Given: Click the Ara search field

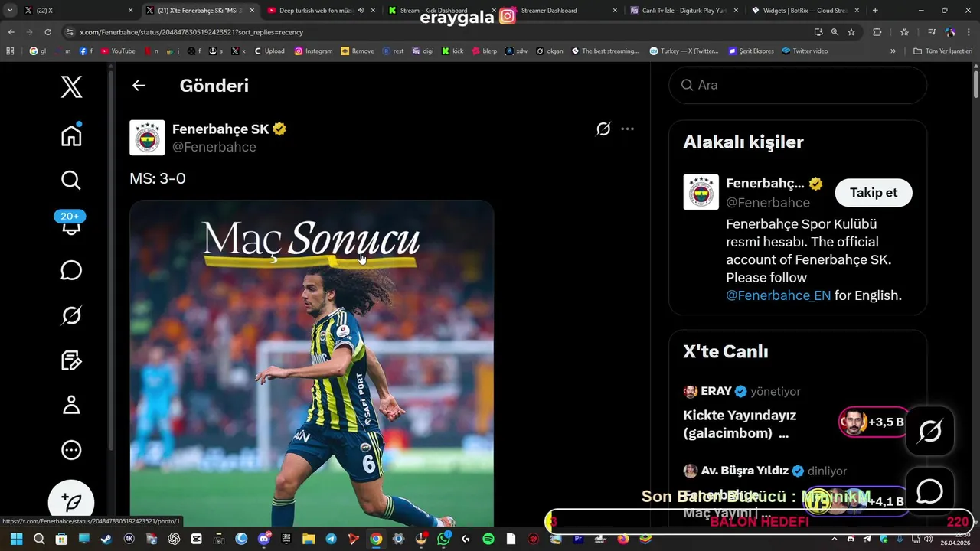Looking at the screenshot, I should coord(798,85).
